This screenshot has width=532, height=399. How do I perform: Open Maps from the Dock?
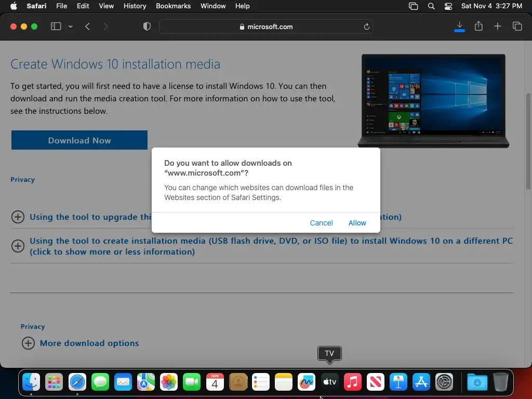pyautogui.click(x=146, y=382)
